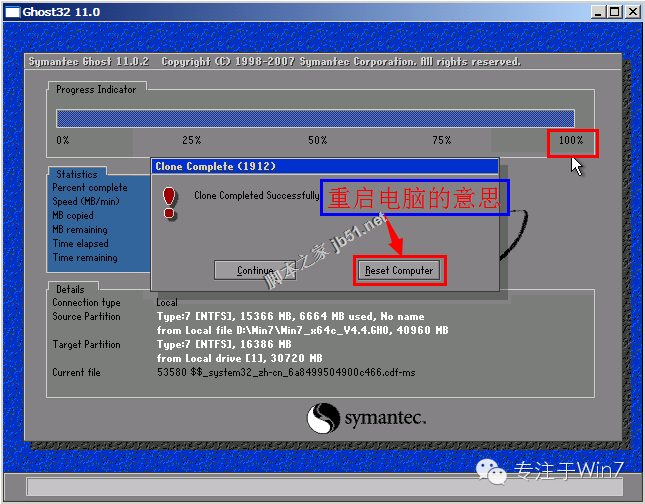Click the Speed (MB/min) statistic label
Image resolution: width=645 pixels, height=504 pixels.
pyautogui.click(x=86, y=202)
